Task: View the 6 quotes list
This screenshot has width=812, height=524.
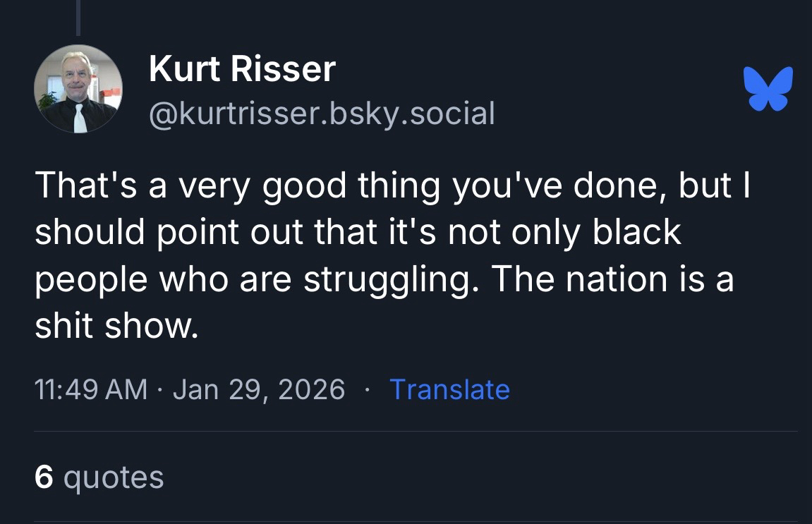Action: pos(99,477)
